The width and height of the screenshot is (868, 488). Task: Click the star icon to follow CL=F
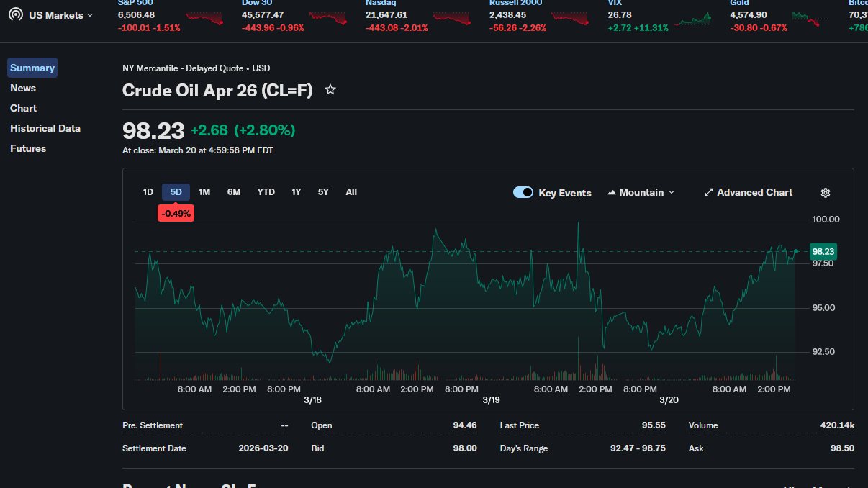330,90
